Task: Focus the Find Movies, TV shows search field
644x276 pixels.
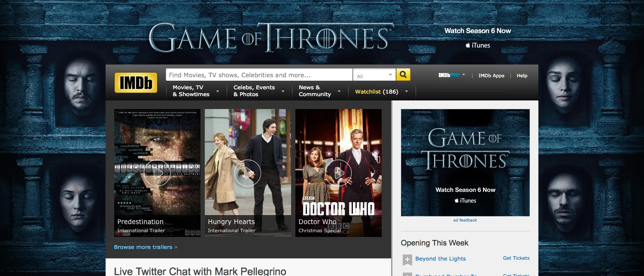Action: [259, 75]
